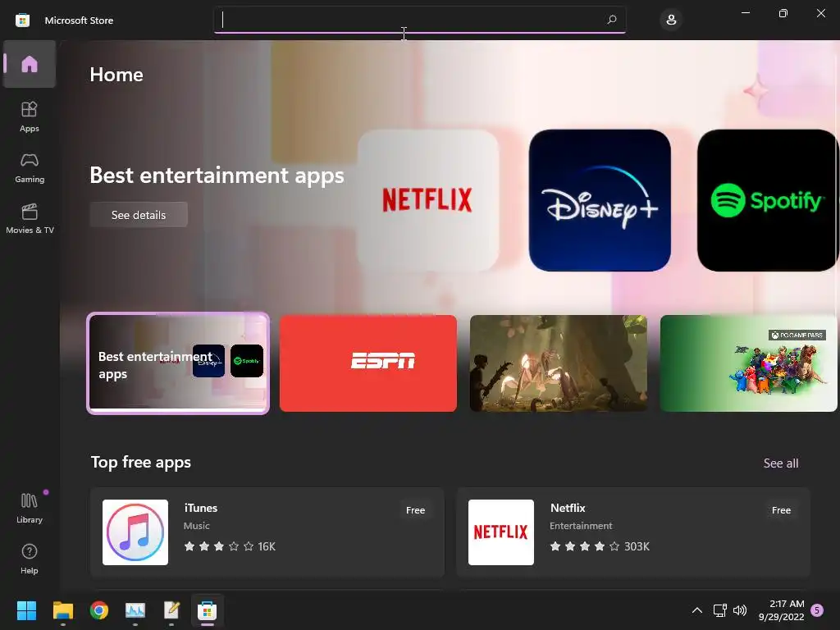Click the Microsoft Store taskbar icon
The width and height of the screenshot is (840, 630).
[x=208, y=610]
